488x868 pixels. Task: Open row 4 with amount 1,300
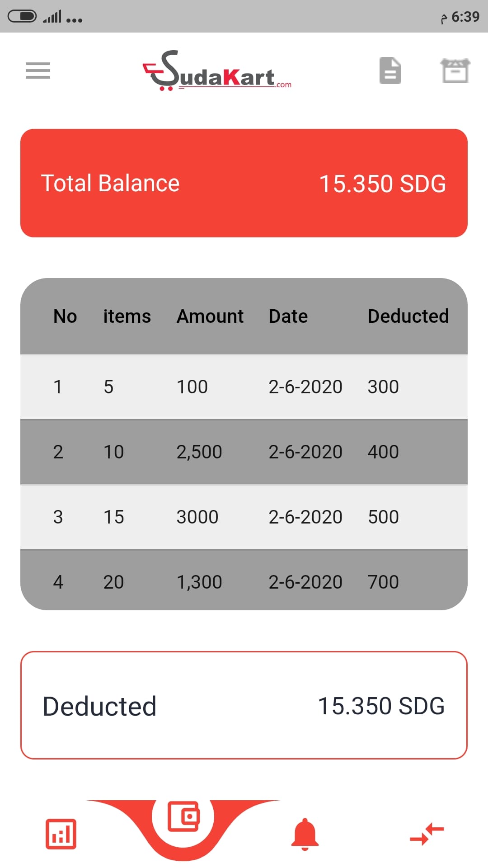click(x=244, y=582)
